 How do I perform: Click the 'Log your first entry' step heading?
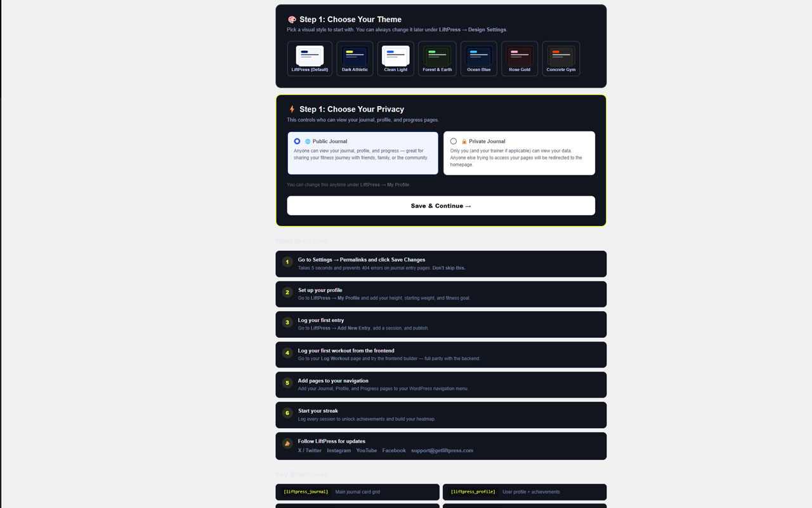point(321,320)
